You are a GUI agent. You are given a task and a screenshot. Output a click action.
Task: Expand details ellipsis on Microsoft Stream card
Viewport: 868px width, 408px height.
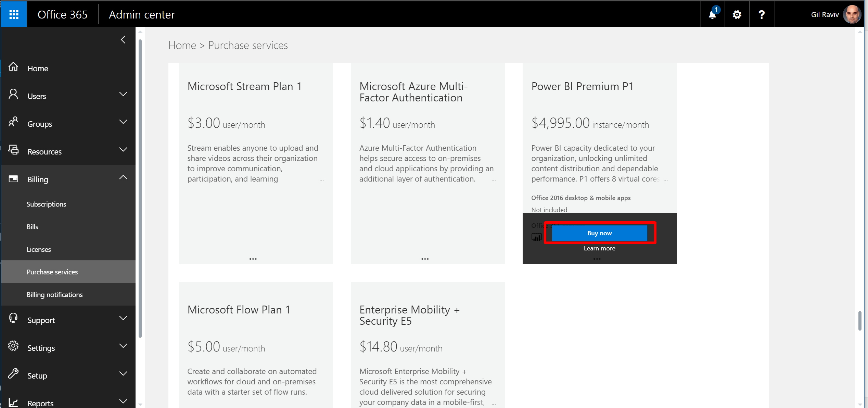point(253,259)
